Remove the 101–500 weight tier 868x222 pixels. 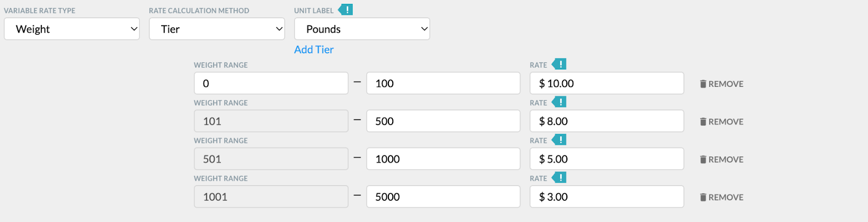pos(722,122)
